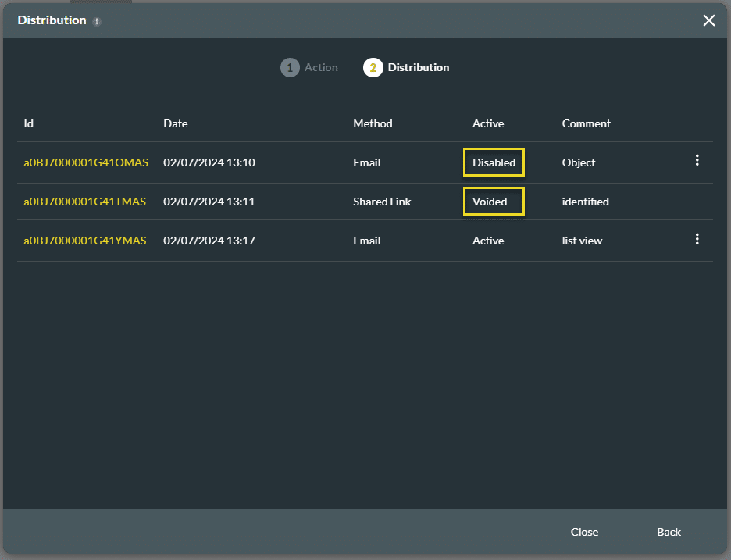Go to step 1 Action

[309, 68]
